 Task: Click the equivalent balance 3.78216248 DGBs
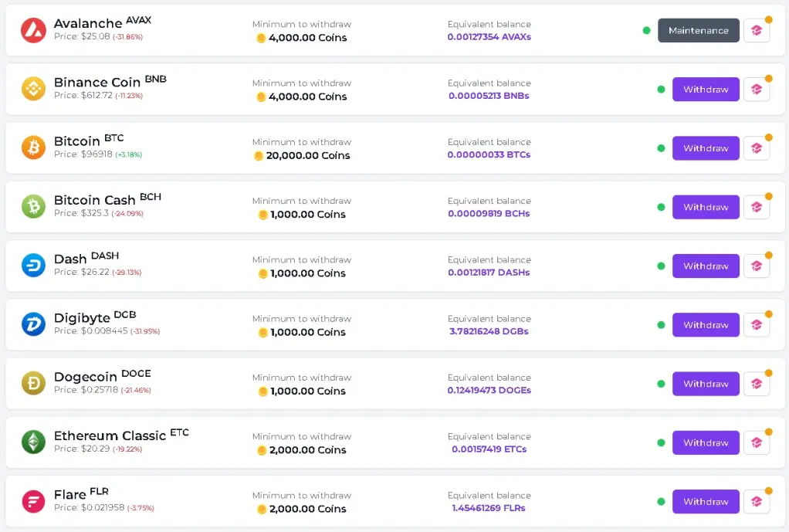[x=489, y=331]
